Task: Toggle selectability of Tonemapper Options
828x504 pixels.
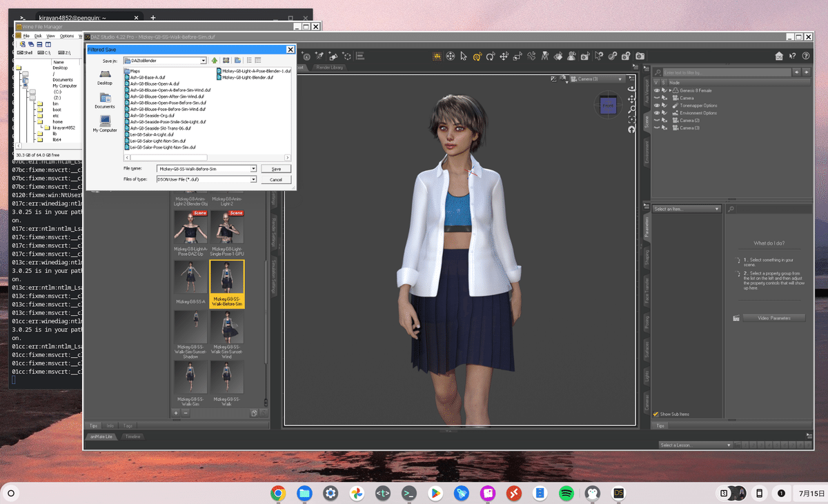Action: [664, 105]
